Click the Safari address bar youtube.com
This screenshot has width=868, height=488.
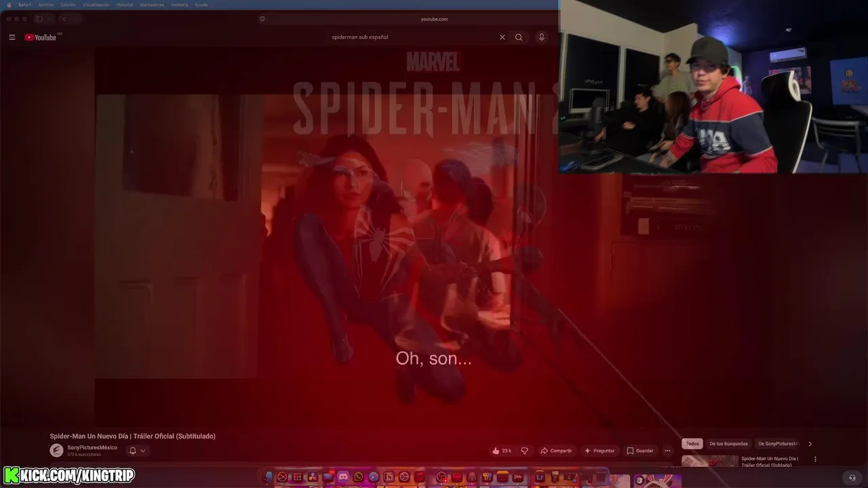coord(434,19)
